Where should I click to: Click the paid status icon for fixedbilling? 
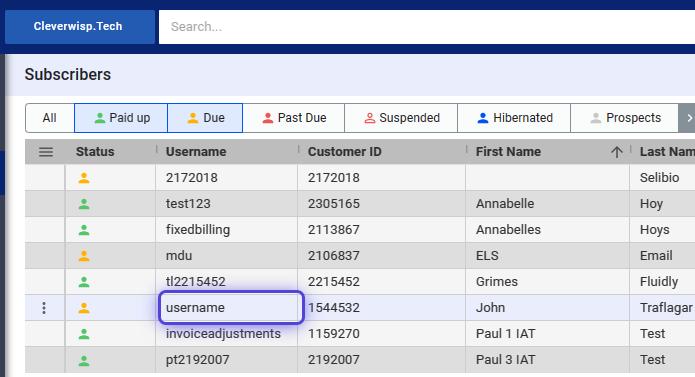tap(84, 230)
